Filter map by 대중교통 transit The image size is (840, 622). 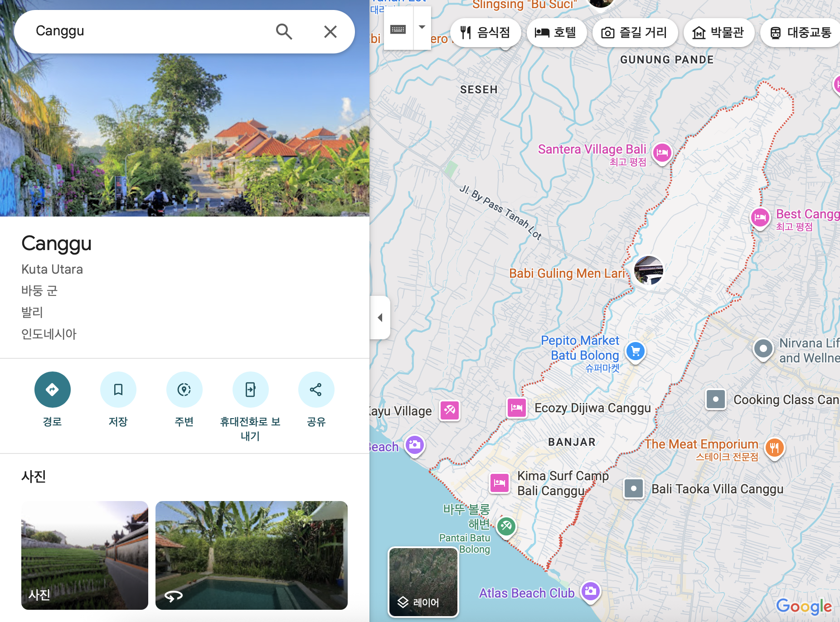coord(801,33)
